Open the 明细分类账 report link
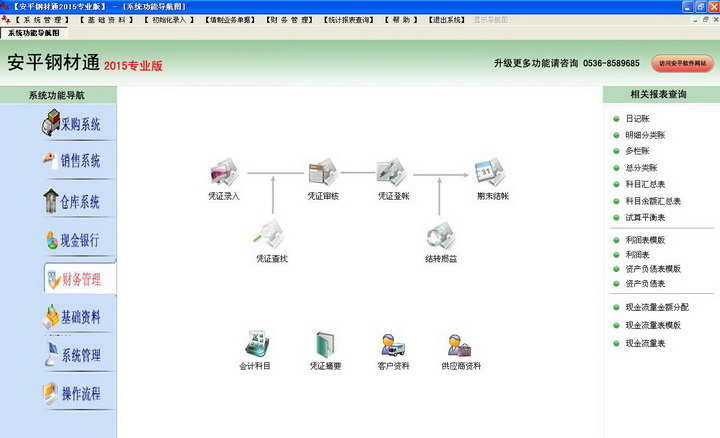The height and width of the screenshot is (438, 720). pyautogui.click(x=645, y=135)
